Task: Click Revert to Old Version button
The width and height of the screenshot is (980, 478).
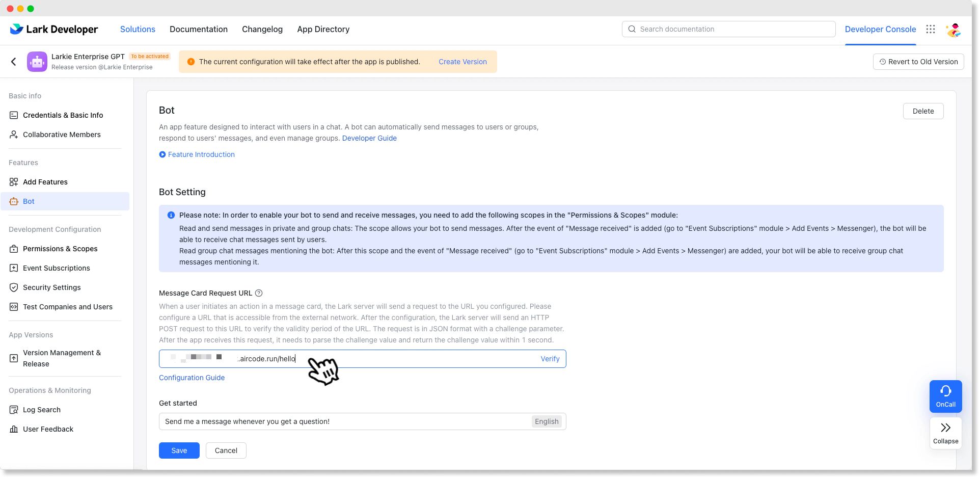Action: [x=918, y=62]
